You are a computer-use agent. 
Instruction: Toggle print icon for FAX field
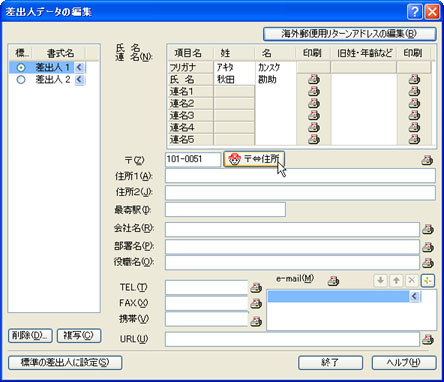click(x=256, y=304)
